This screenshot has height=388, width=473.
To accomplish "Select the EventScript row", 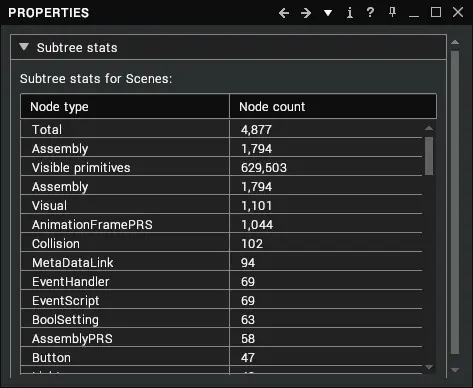I will pyautogui.click(x=222, y=301).
